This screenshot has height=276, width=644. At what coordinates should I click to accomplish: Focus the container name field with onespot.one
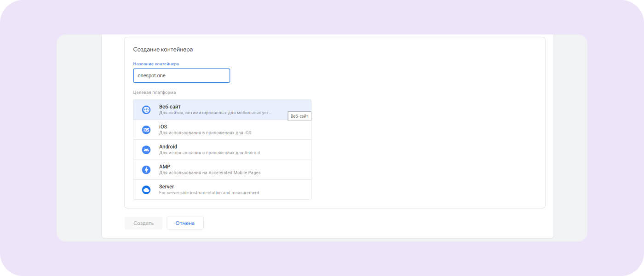point(182,75)
